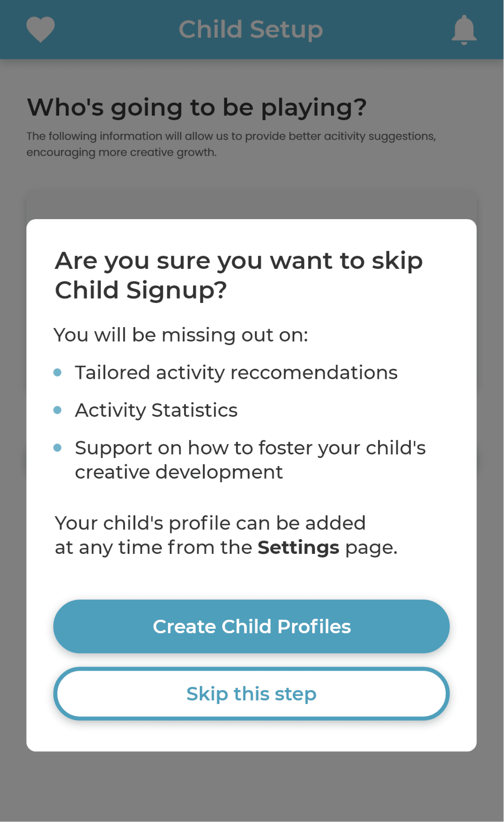Click the creative development support item
Screen dimensions: 504x822
coord(250,460)
